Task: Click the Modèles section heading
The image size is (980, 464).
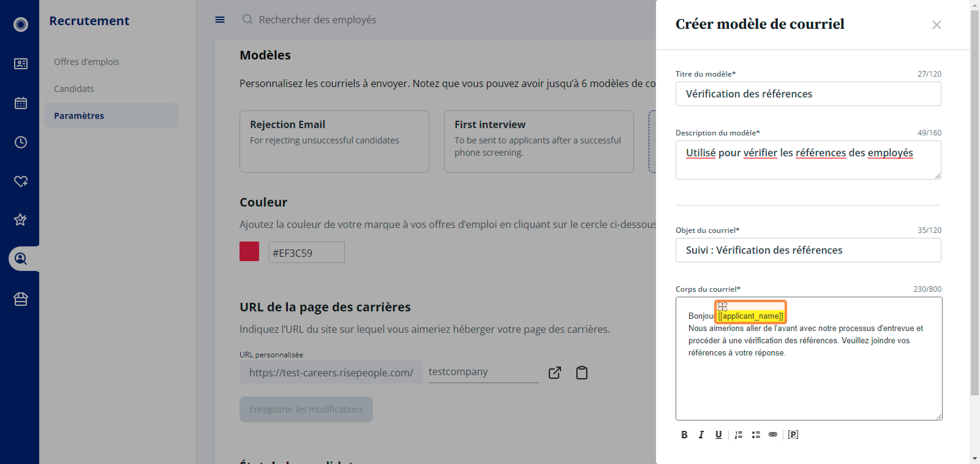Action: click(265, 55)
